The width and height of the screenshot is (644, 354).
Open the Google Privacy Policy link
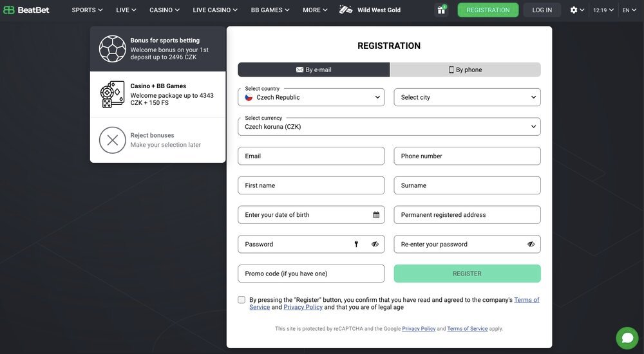[x=419, y=328]
